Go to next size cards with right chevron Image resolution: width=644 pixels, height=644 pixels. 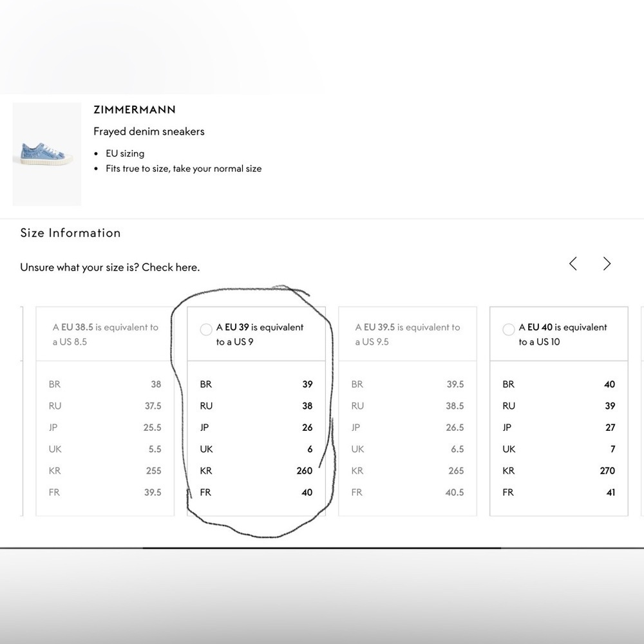pos(607,263)
